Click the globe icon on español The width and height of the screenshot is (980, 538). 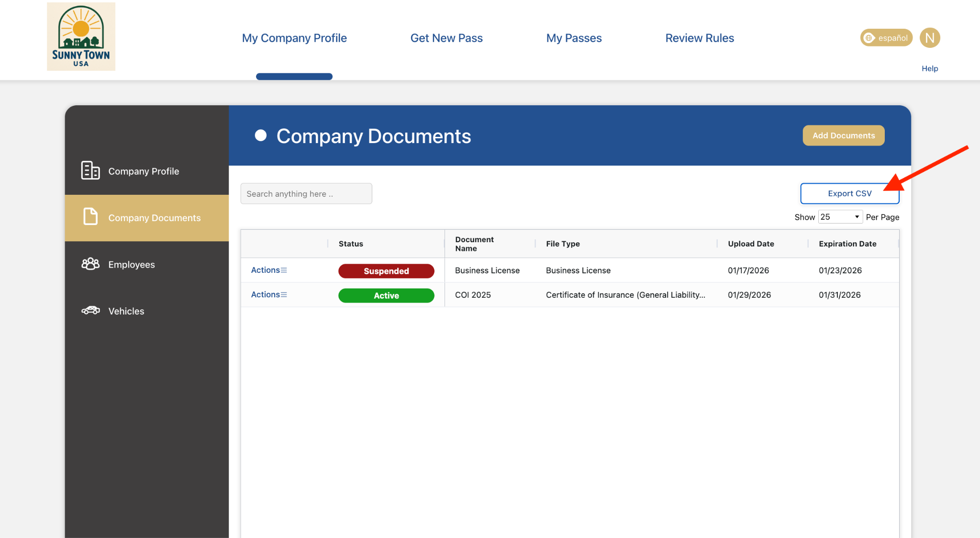(869, 38)
